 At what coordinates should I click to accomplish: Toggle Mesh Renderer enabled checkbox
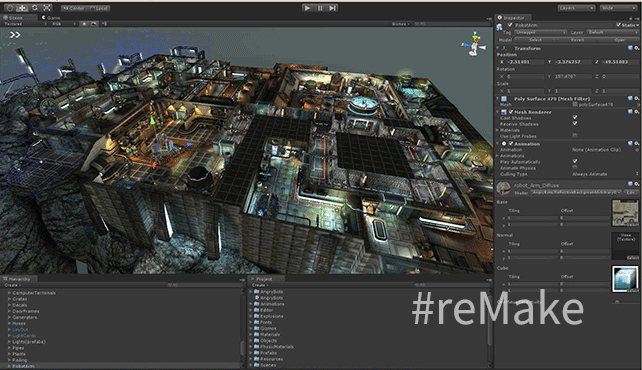[x=511, y=112]
